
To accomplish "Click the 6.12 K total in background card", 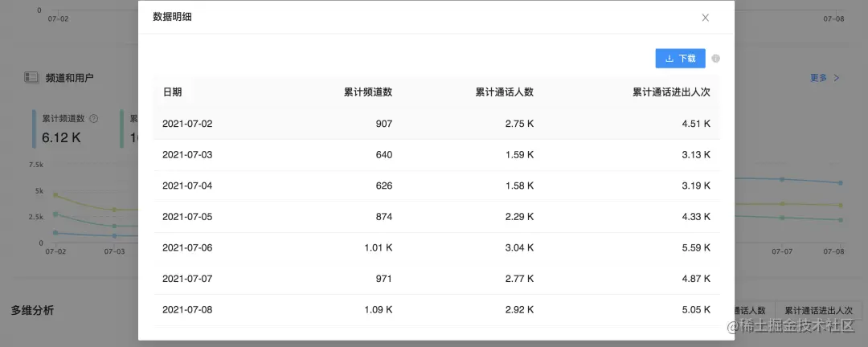I will 61,138.
